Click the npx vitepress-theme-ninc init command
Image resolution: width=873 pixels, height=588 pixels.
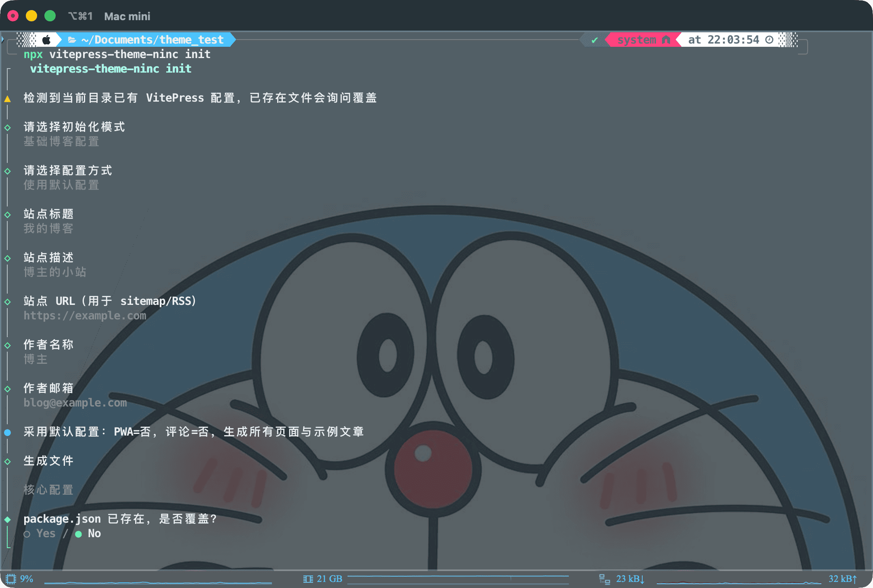pyautogui.click(x=117, y=54)
